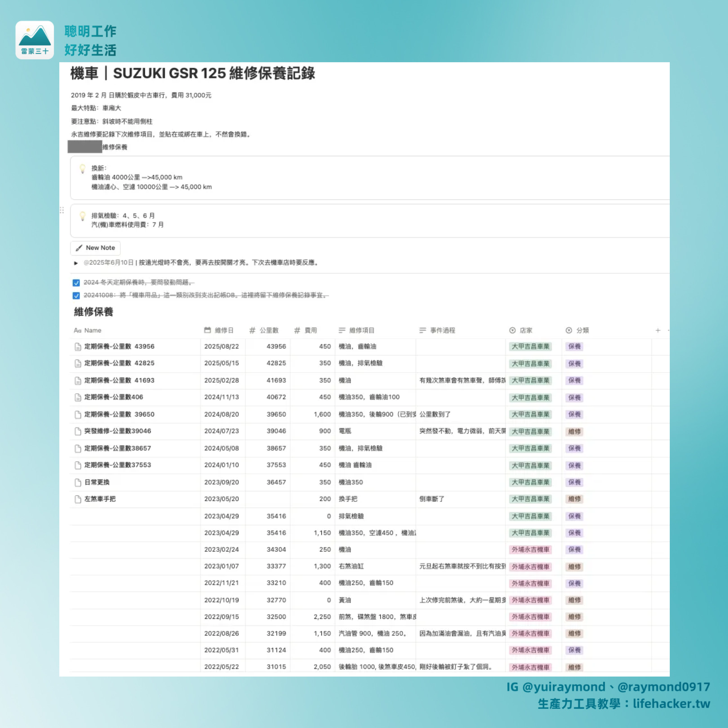Image resolution: width=728 pixels, height=728 pixels.
Task: Click the plus icon to add a table column
Action: pyautogui.click(x=657, y=331)
